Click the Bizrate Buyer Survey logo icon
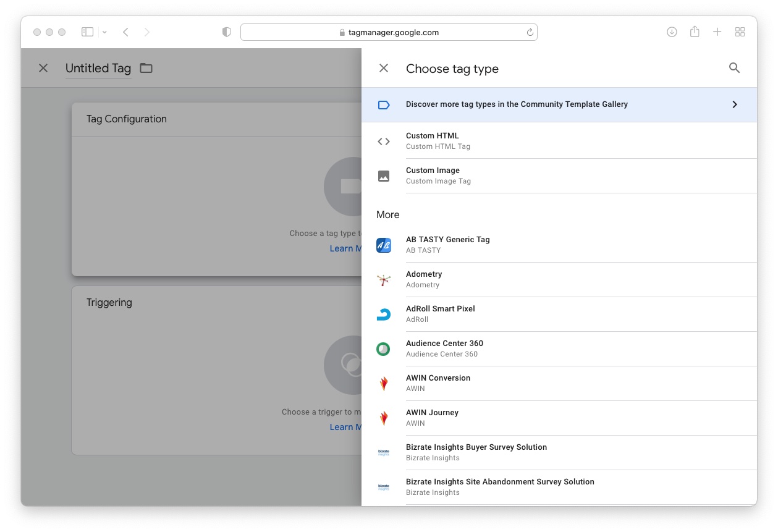The image size is (778, 532). click(384, 453)
